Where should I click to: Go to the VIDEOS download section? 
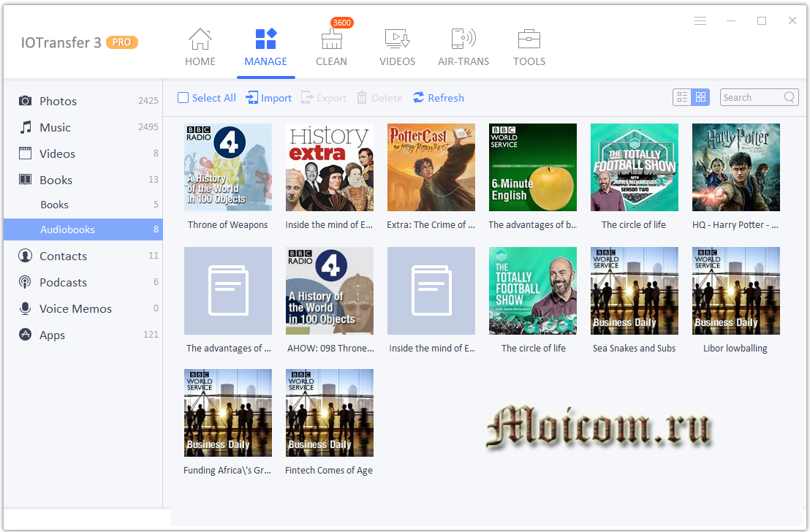tap(397, 40)
